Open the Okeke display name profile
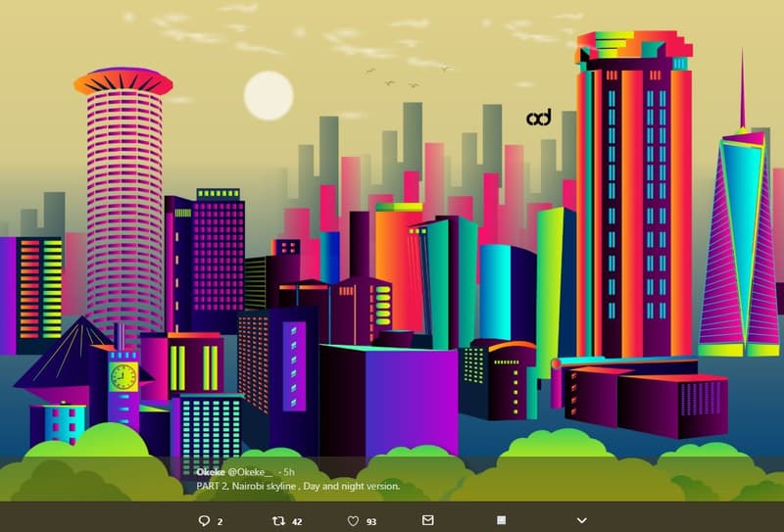Screen dimensions: 784x532 211,472
